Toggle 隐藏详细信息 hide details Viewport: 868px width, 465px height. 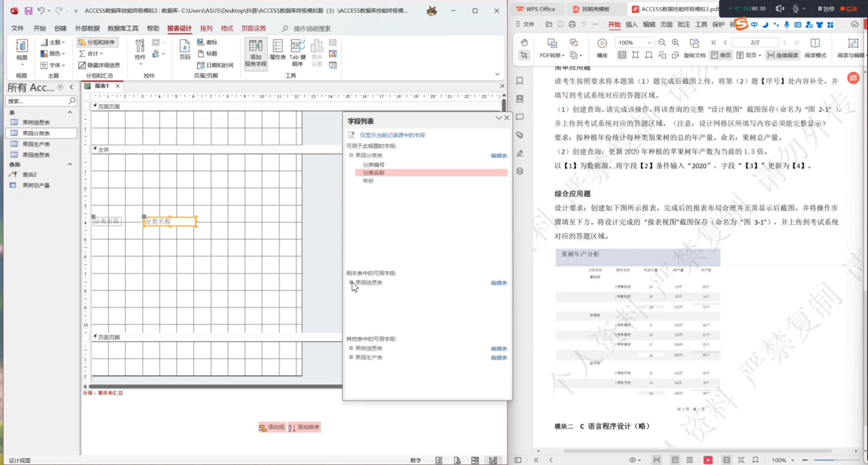coord(100,65)
